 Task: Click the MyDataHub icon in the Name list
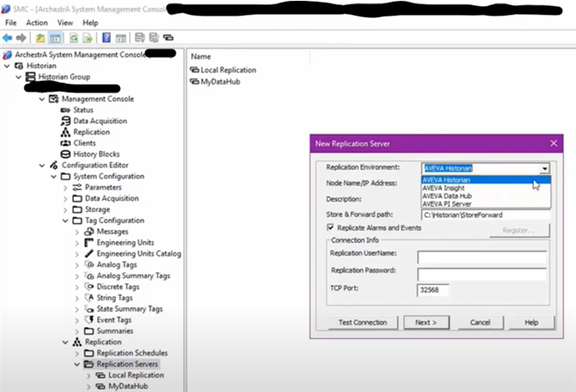194,82
